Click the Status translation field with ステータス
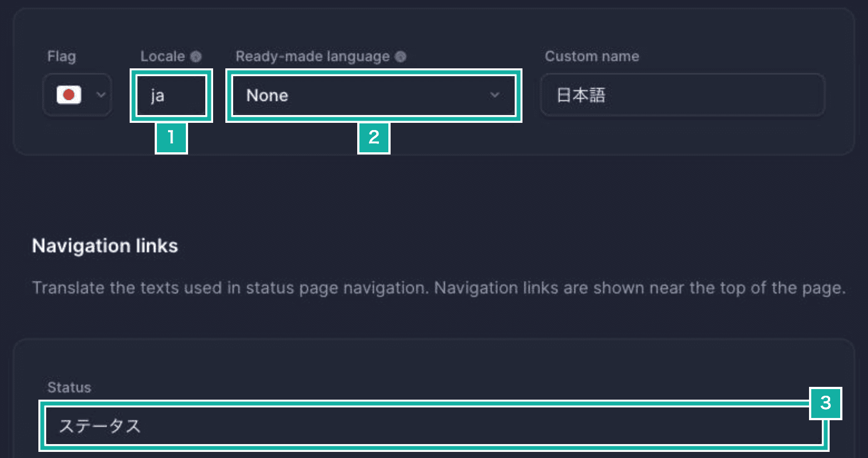This screenshot has width=868, height=458. [x=434, y=426]
